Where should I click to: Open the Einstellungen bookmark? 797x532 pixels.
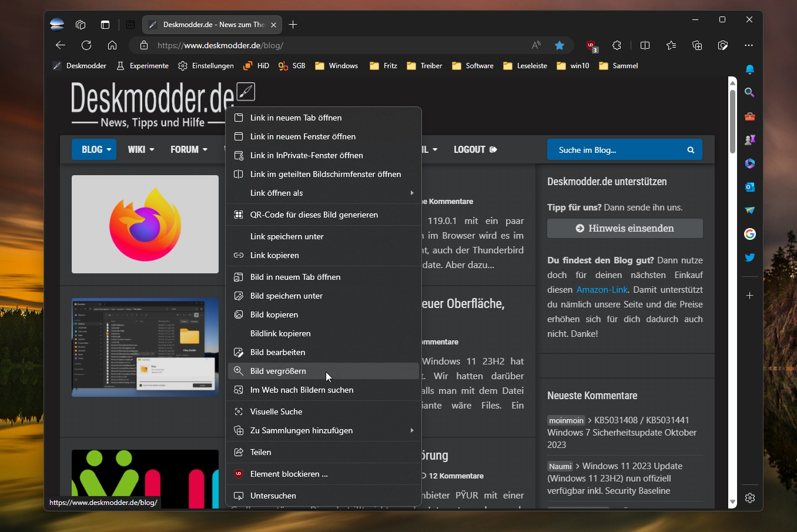(206, 66)
